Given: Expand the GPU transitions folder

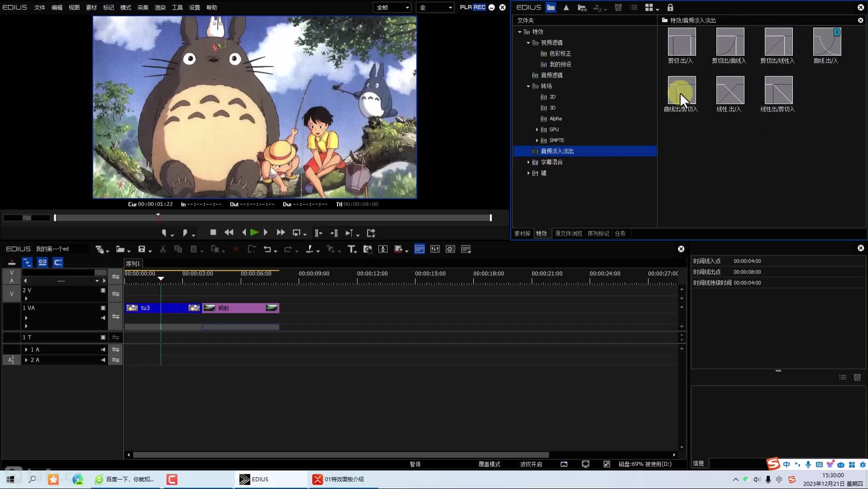Looking at the screenshot, I should [537, 129].
